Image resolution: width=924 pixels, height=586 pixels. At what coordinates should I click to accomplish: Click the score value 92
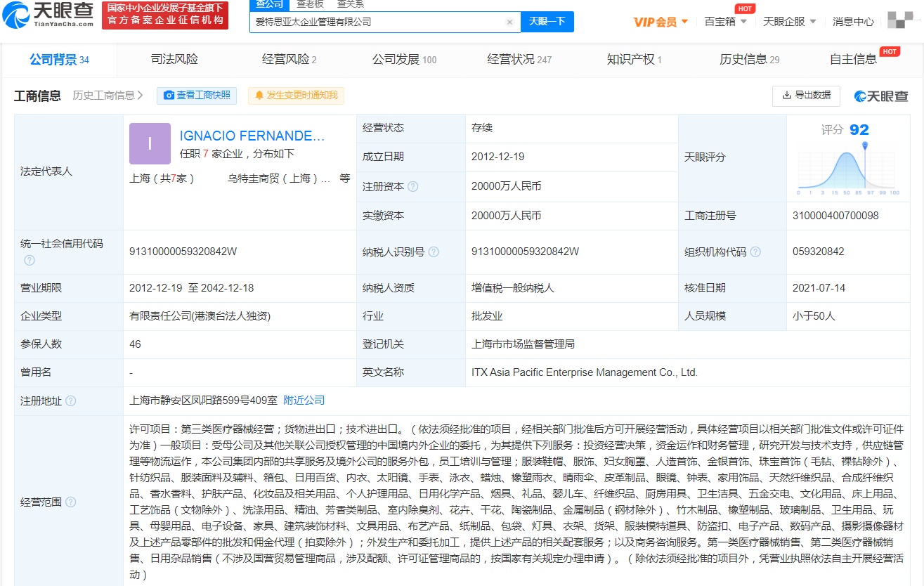pyautogui.click(x=859, y=130)
